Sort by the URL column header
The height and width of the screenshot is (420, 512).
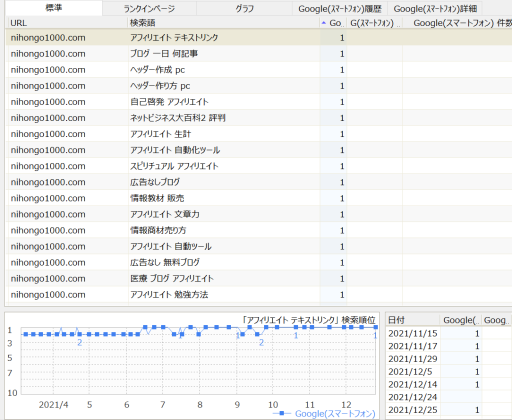pyautogui.click(x=67, y=23)
